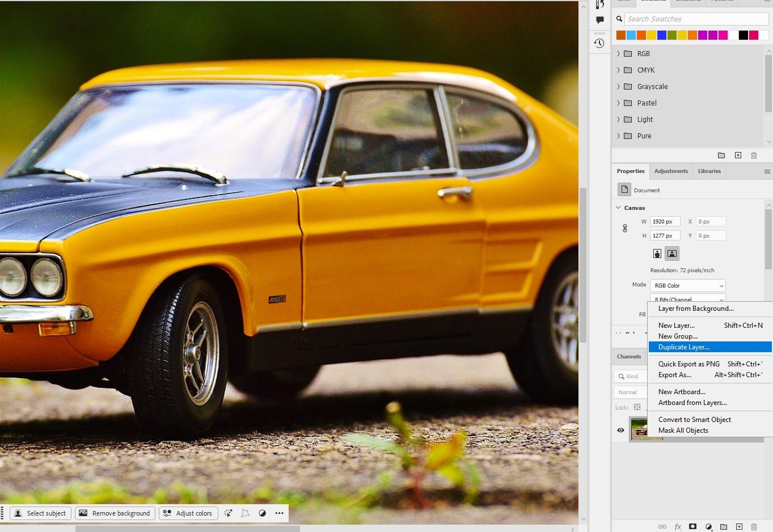Pick the light blue swatch

631,35
